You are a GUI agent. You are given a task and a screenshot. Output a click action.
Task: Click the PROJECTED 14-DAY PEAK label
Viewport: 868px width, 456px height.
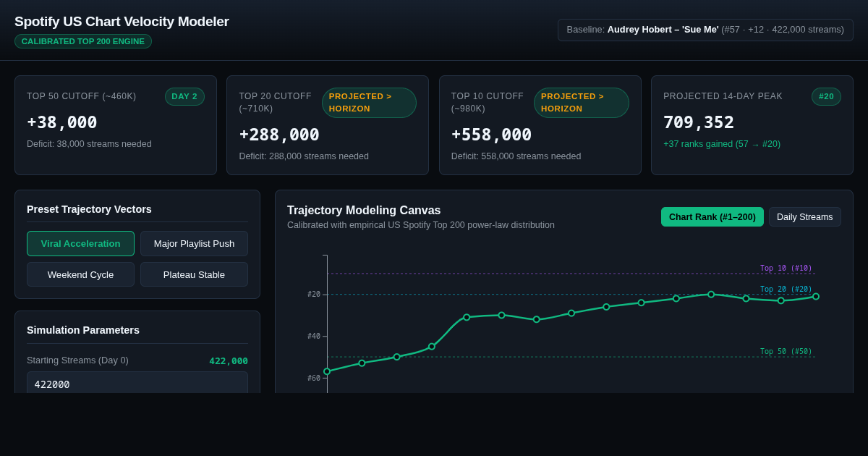723,96
